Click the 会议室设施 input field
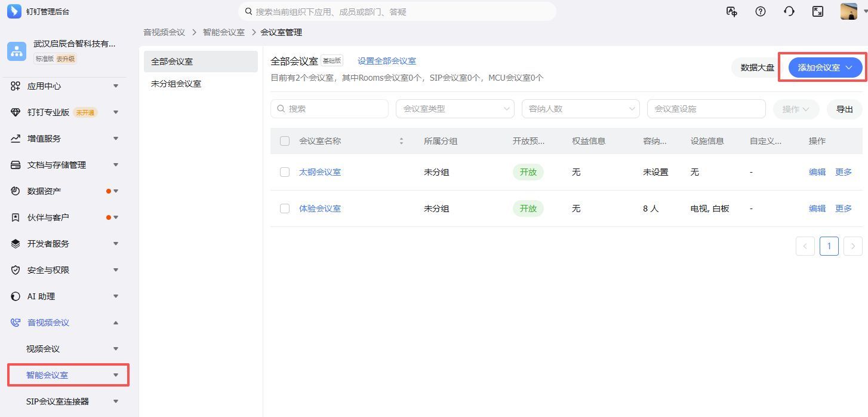 click(706, 109)
